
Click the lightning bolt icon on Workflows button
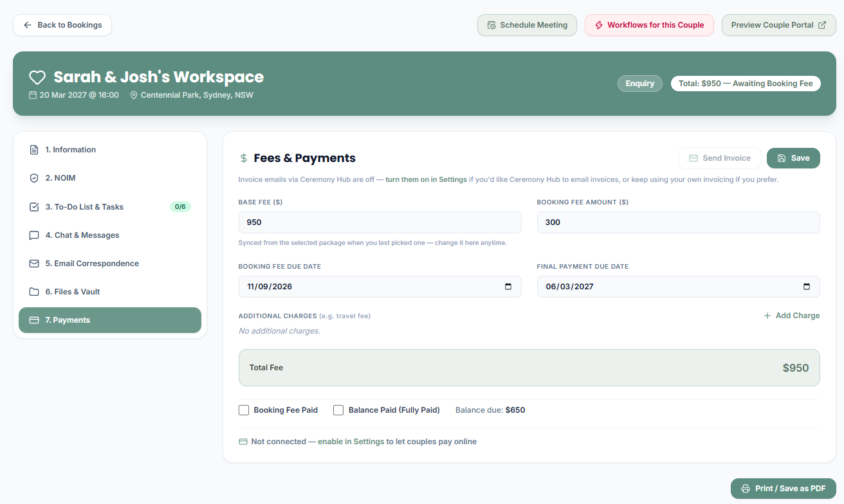pyautogui.click(x=599, y=25)
